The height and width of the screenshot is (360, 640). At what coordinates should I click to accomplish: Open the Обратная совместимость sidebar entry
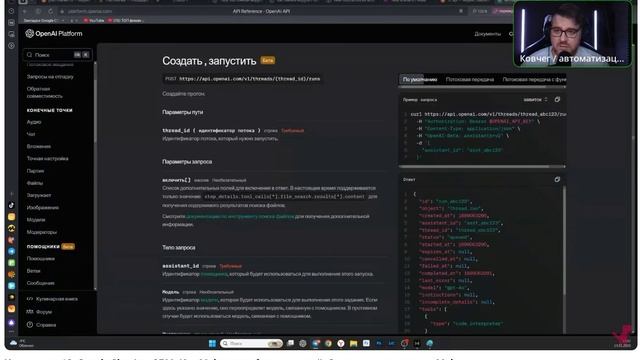[x=44, y=92]
